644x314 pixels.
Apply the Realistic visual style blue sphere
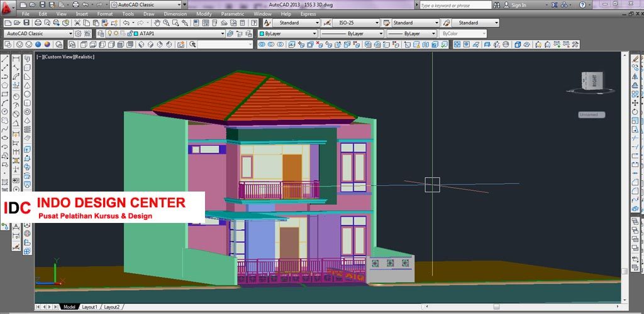[38, 44]
